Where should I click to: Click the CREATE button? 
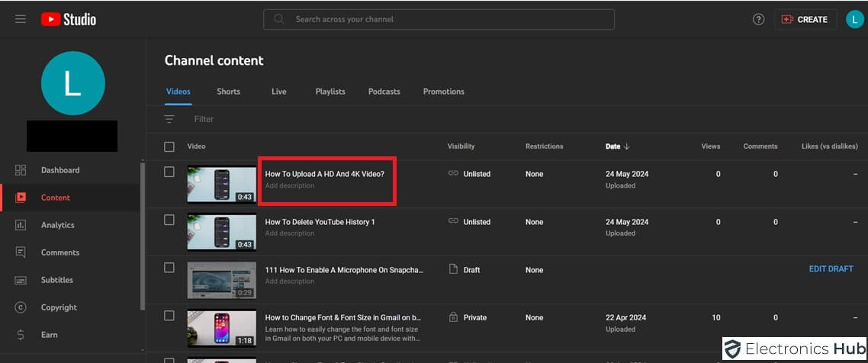pyautogui.click(x=805, y=19)
